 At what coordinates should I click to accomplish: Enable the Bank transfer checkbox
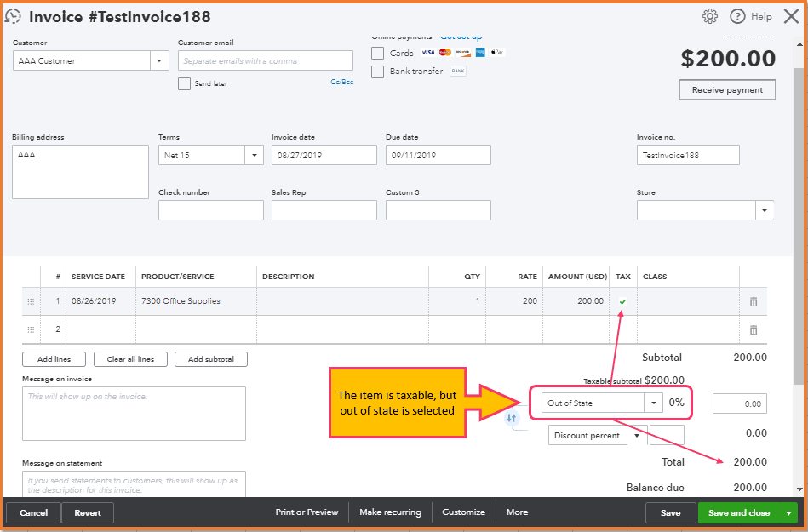point(378,72)
